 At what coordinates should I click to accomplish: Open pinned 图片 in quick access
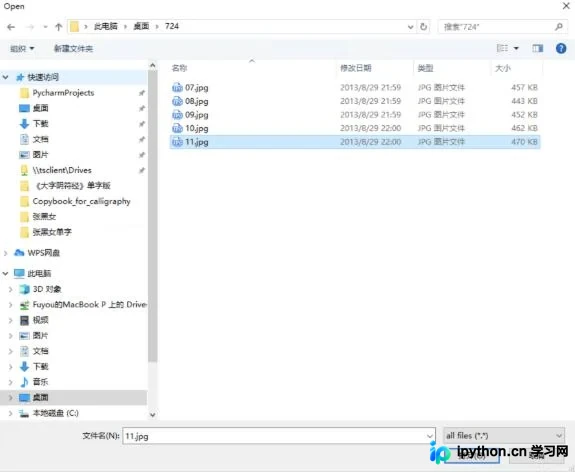coord(40,155)
